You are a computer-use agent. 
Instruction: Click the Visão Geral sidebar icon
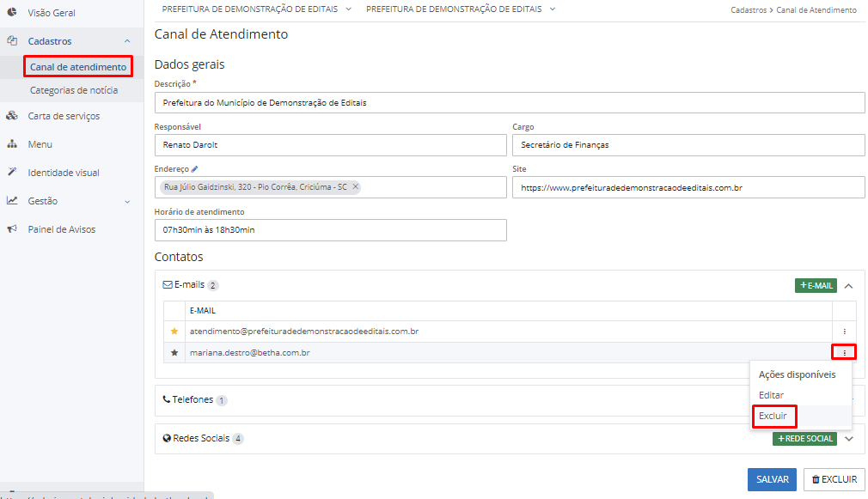12,13
